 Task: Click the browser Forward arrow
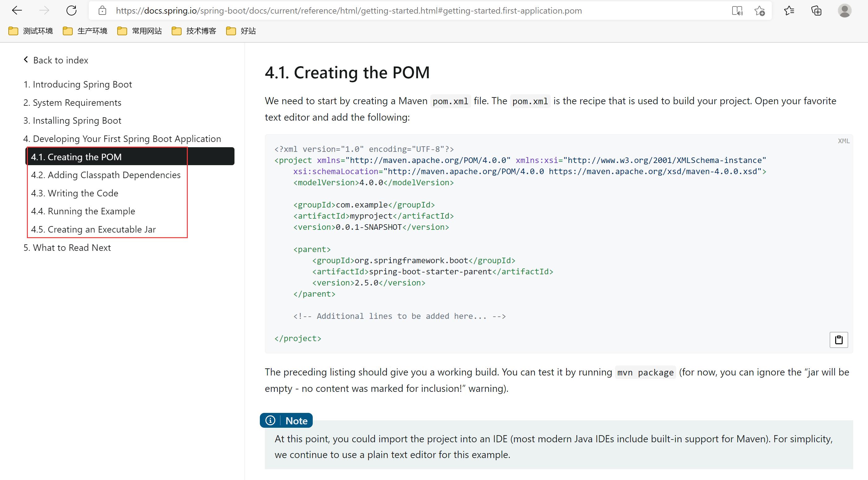pos(44,11)
